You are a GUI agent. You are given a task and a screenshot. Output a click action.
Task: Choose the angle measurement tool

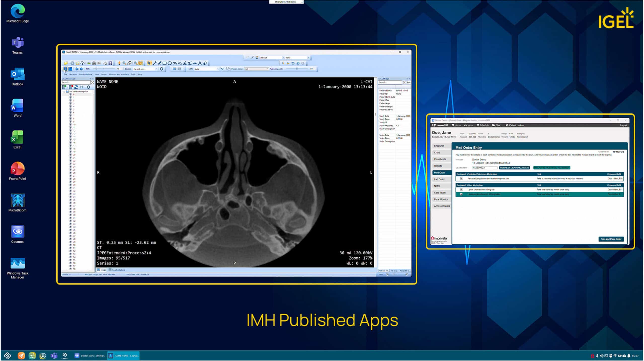coord(185,63)
